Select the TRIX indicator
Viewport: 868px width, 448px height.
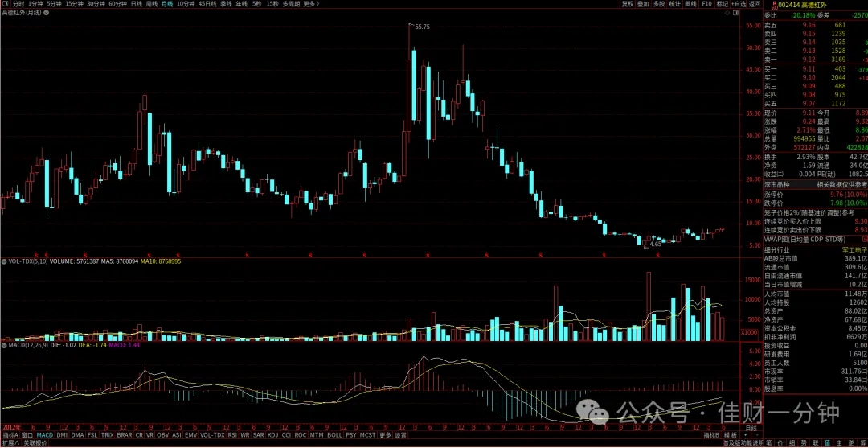coord(108,435)
